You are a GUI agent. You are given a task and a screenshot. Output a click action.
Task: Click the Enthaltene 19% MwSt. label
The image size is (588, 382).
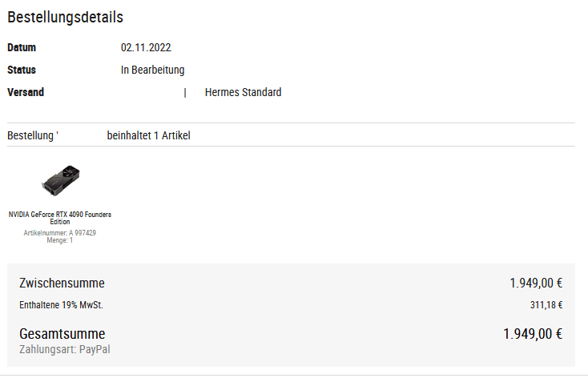[61, 305]
